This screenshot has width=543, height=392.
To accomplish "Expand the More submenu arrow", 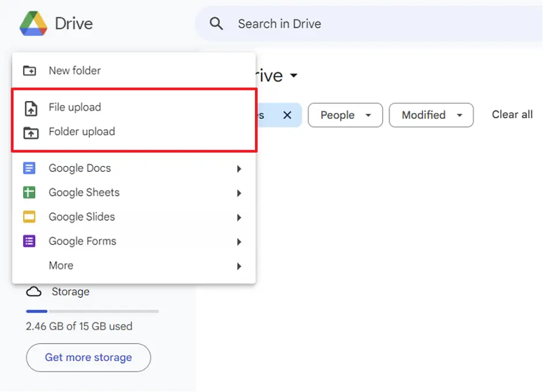I will 239,266.
